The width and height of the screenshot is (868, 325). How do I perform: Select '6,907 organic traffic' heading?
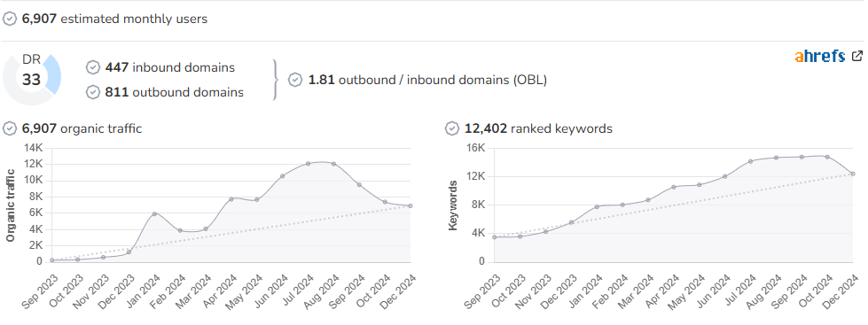pos(82,128)
